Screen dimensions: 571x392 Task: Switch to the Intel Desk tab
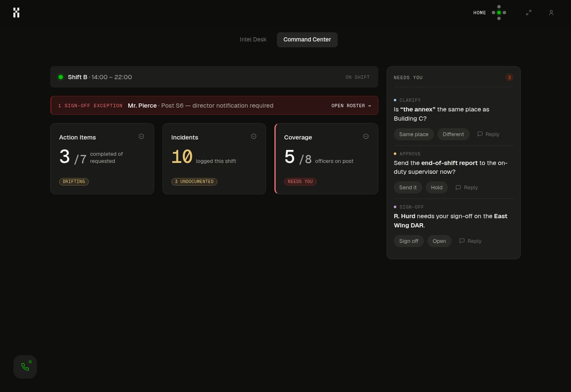(253, 39)
